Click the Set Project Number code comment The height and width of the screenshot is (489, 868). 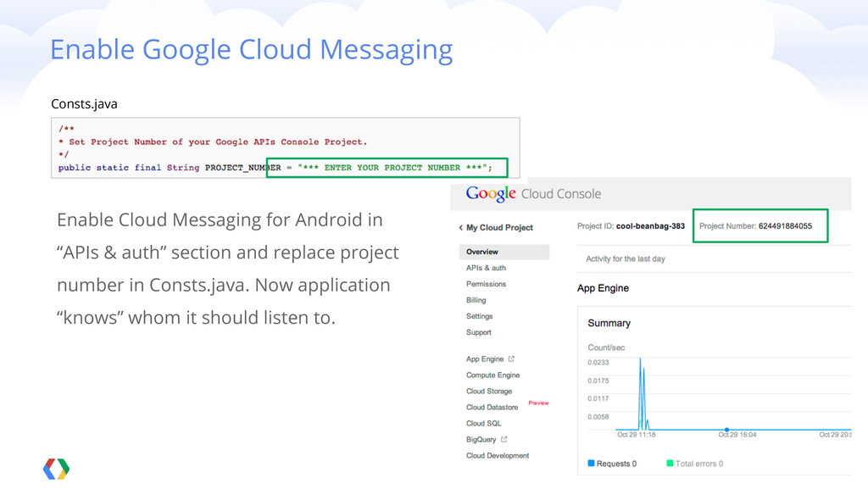tap(213, 142)
